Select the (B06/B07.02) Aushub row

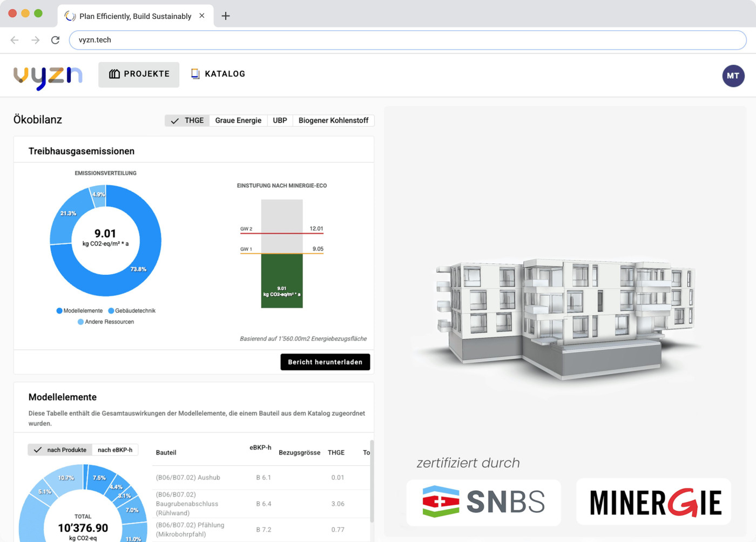(x=261, y=478)
